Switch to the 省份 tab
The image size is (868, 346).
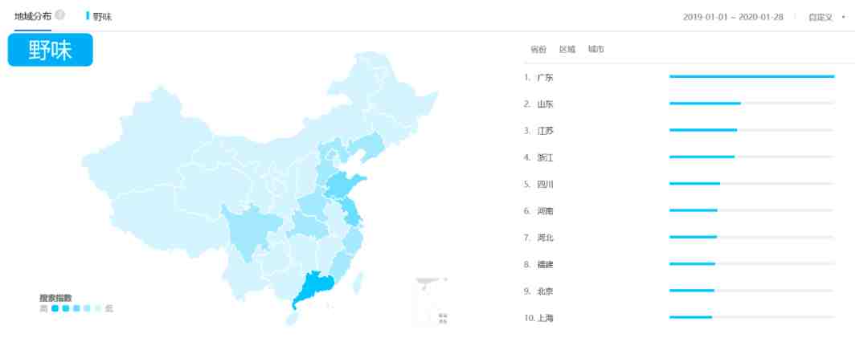[538, 49]
